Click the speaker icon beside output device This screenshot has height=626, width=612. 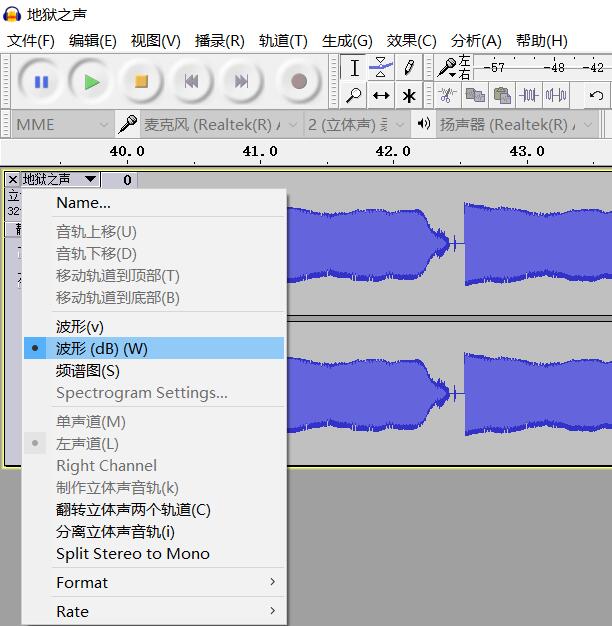(424, 124)
